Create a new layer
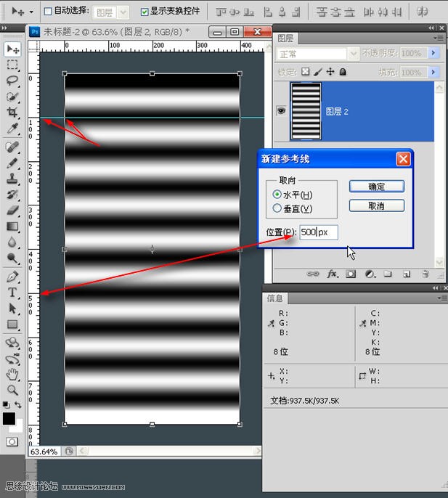Image resolution: width=448 pixels, height=498 pixels. click(407, 274)
